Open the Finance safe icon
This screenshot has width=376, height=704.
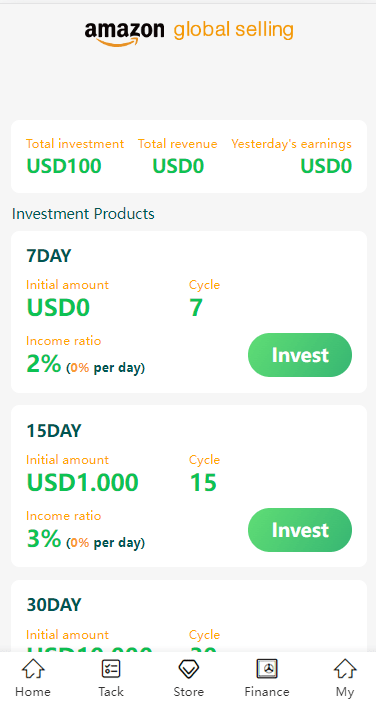[267, 669]
